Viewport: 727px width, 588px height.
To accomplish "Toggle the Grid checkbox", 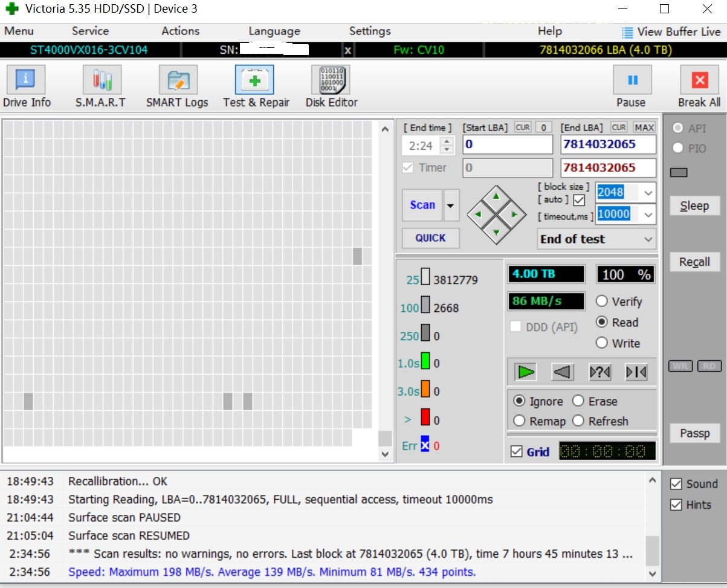I will tap(517, 451).
